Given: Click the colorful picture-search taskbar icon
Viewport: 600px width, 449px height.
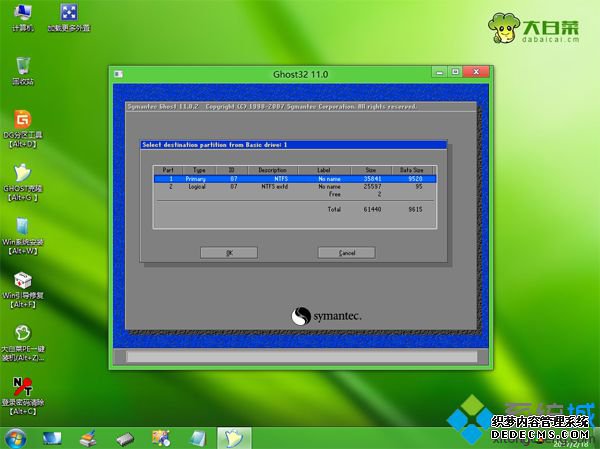Looking at the screenshot, I should (x=161, y=438).
